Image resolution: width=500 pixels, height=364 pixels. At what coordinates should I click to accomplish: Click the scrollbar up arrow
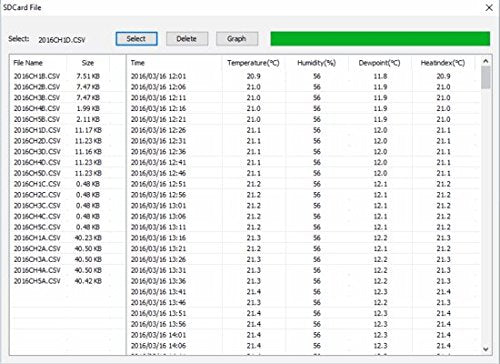pos(486,61)
